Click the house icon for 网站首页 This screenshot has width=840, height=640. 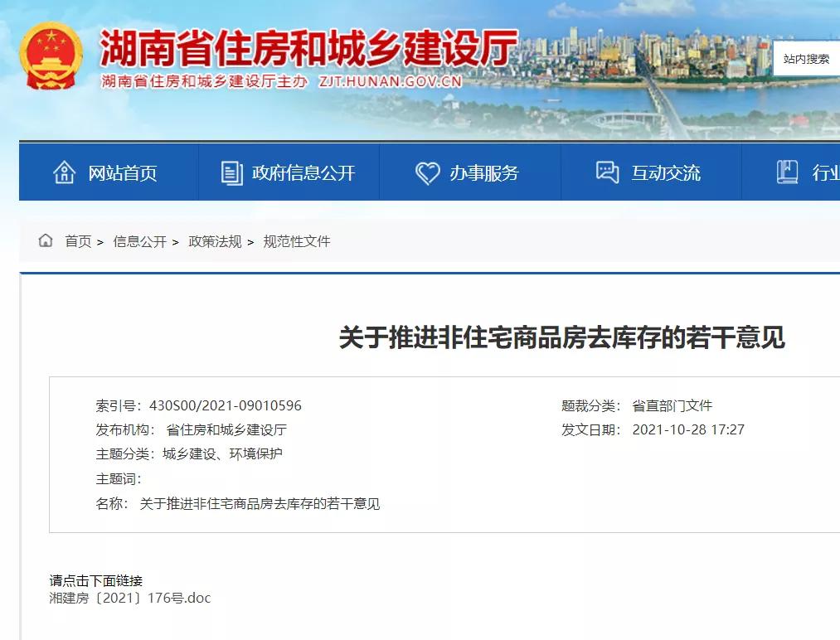coord(65,172)
